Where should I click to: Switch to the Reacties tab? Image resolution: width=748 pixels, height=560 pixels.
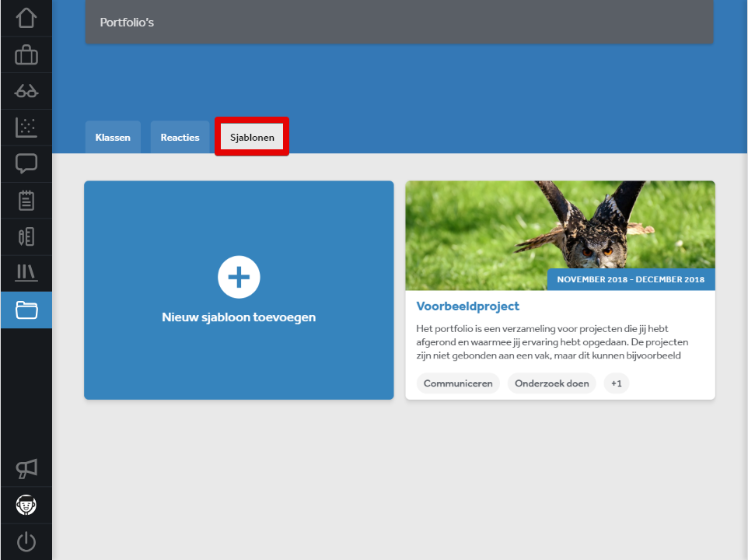coord(180,138)
